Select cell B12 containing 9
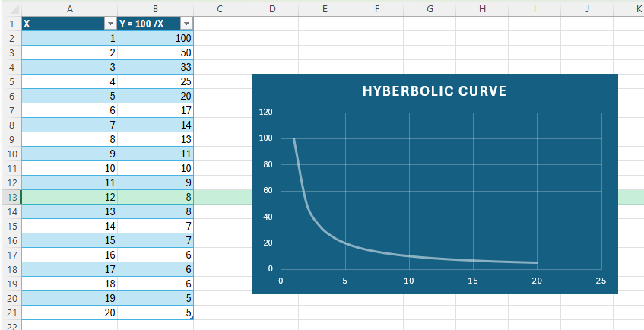Screen dimensions: 644x330 (x=155, y=183)
